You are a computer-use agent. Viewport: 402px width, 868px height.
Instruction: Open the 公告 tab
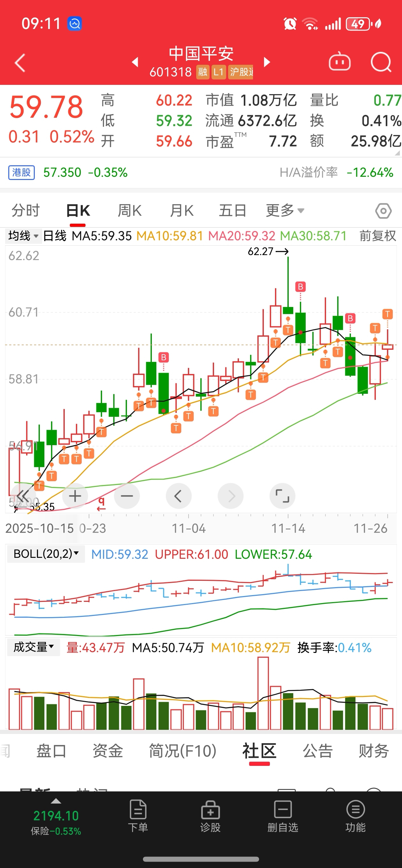pyautogui.click(x=317, y=752)
